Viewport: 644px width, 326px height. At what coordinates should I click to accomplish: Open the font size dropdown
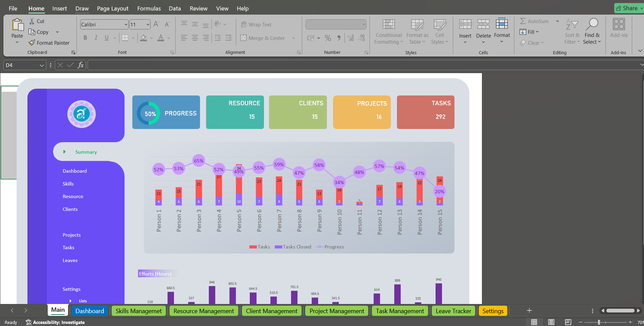[148, 24]
